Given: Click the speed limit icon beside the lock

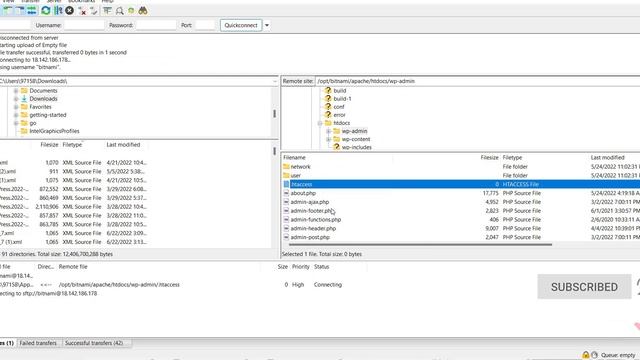Looking at the screenshot, I should click(594, 355).
